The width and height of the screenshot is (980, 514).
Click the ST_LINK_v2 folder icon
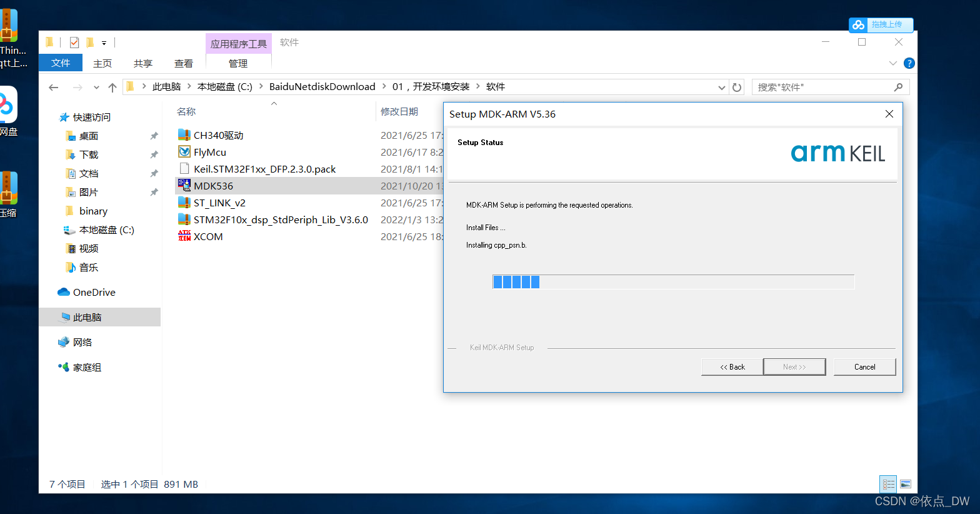point(184,203)
